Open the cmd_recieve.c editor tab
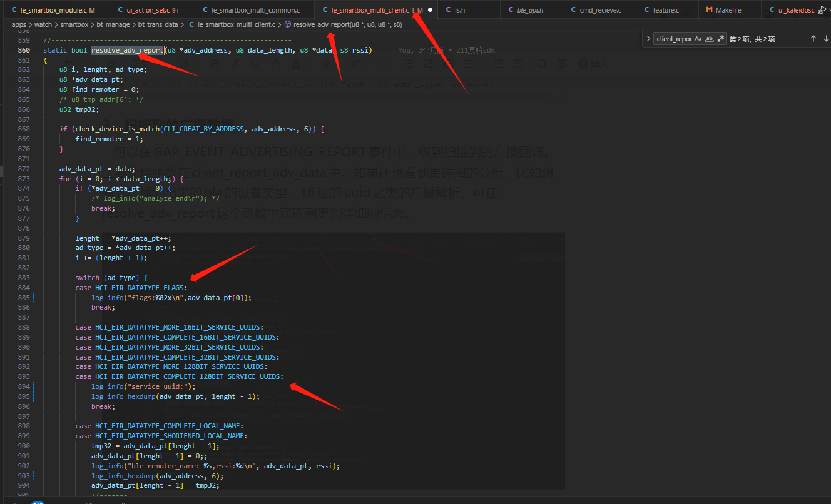Screen dimensions: 831x504 pyautogui.click(x=600, y=11)
